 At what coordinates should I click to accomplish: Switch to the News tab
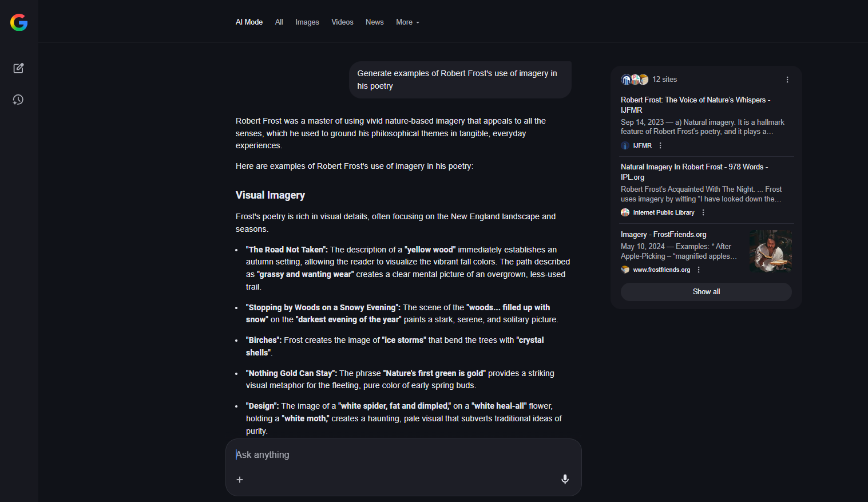(x=374, y=22)
